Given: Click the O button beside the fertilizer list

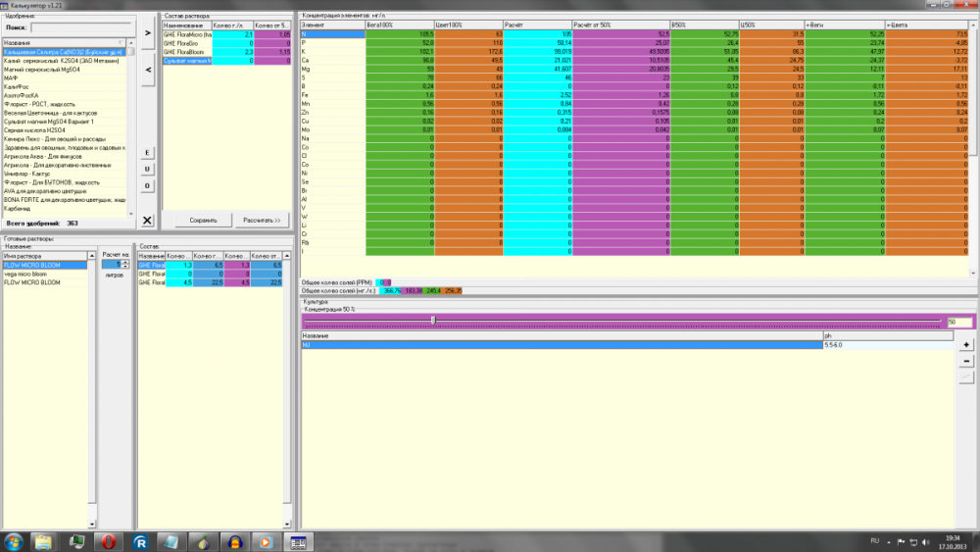Looking at the screenshot, I should (x=148, y=186).
